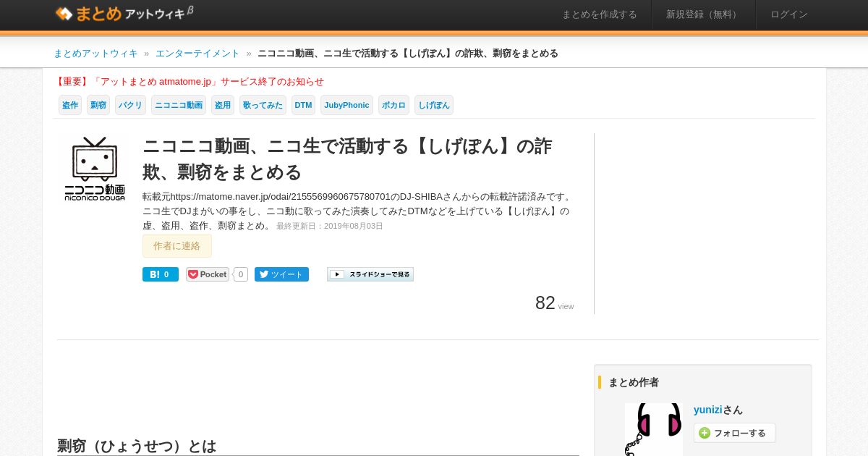Save page with Pocket button
This screenshot has height=456, width=868.
coord(208,274)
